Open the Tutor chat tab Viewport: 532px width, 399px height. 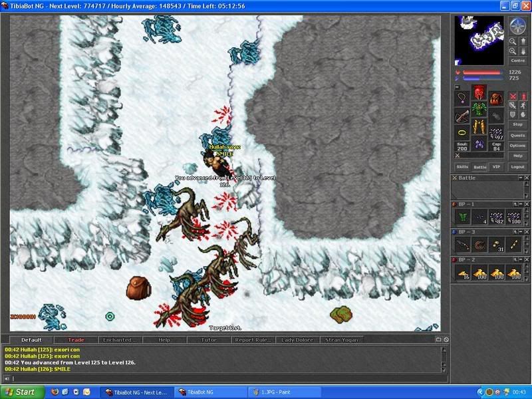click(x=209, y=340)
